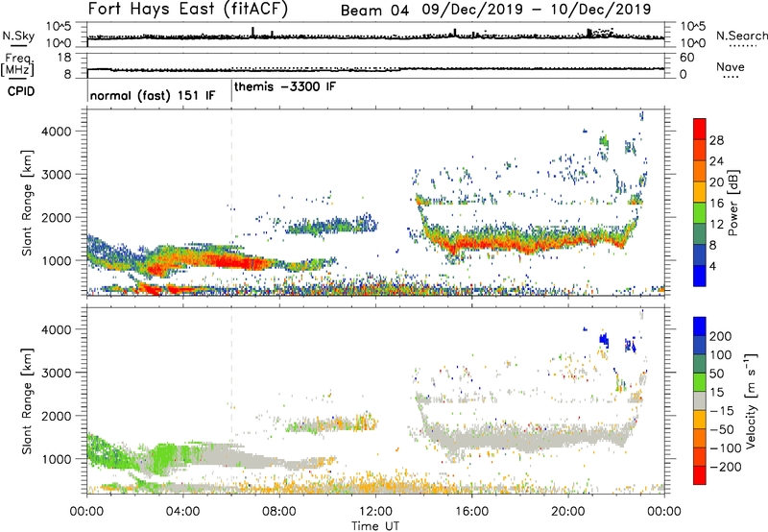Click the 12:00 time tick label
This screenshot has height=532, width=768.
375,512
